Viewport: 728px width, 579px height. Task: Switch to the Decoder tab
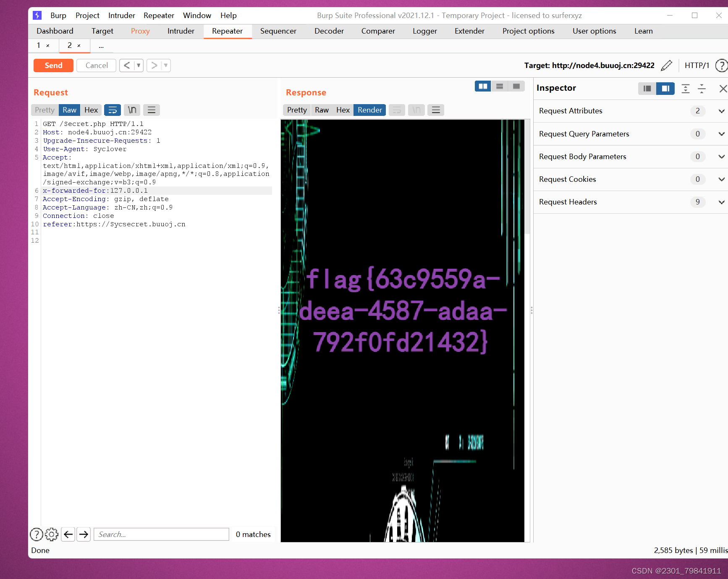point(329,31)
